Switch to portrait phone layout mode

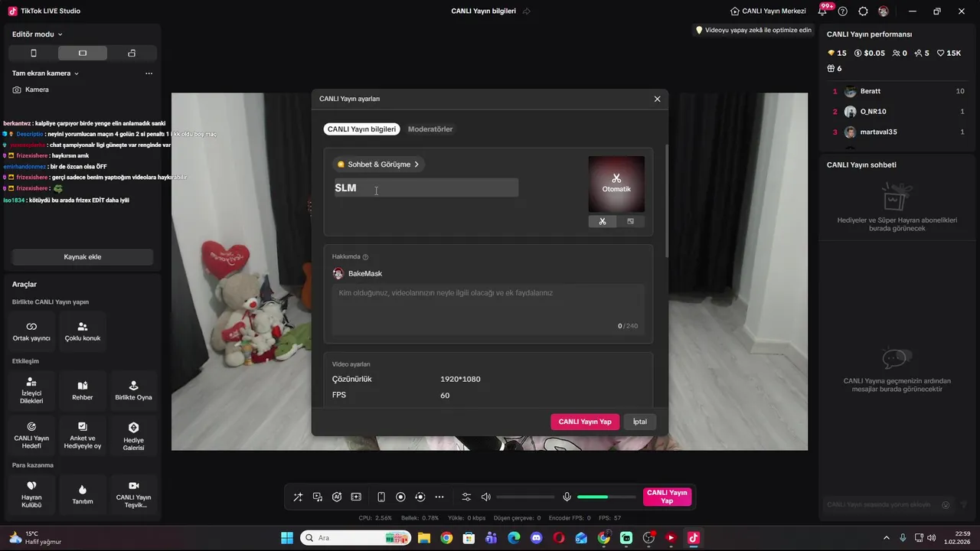[x=34, y=53]
